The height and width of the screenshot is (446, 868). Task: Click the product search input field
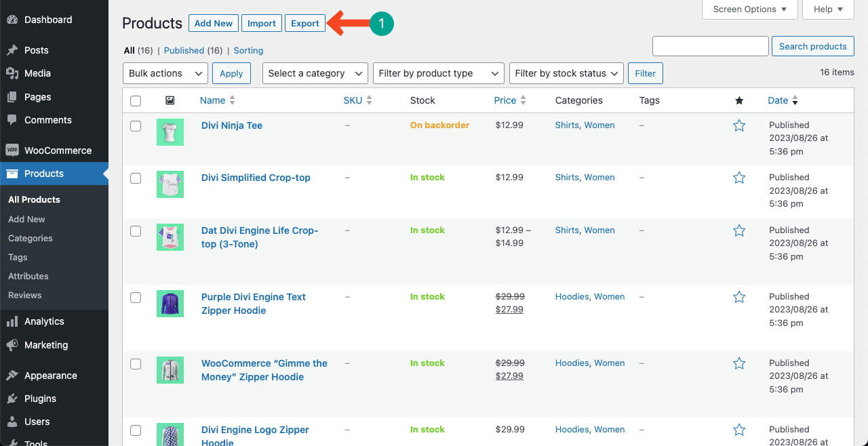711,46
